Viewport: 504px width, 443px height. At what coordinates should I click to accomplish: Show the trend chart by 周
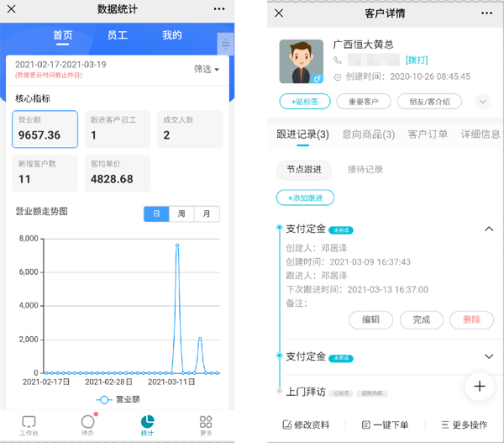pyautogui.click(x=181, y=214)
